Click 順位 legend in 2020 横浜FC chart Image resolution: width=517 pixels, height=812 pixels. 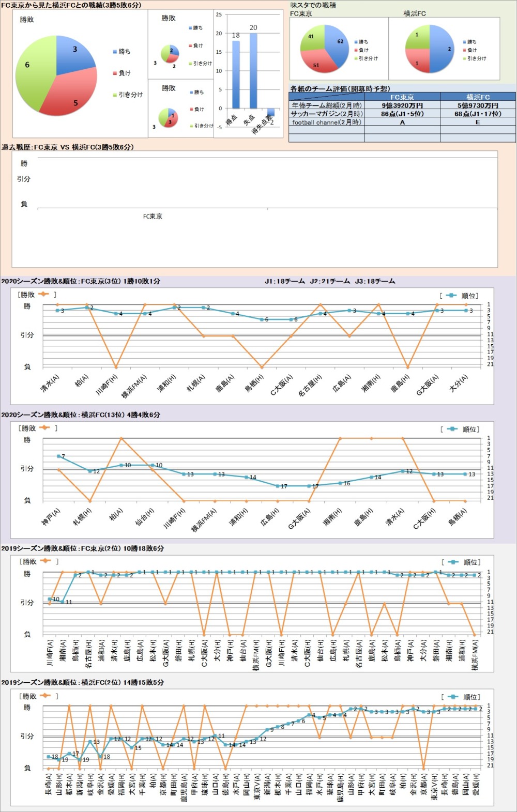point(460,429)
